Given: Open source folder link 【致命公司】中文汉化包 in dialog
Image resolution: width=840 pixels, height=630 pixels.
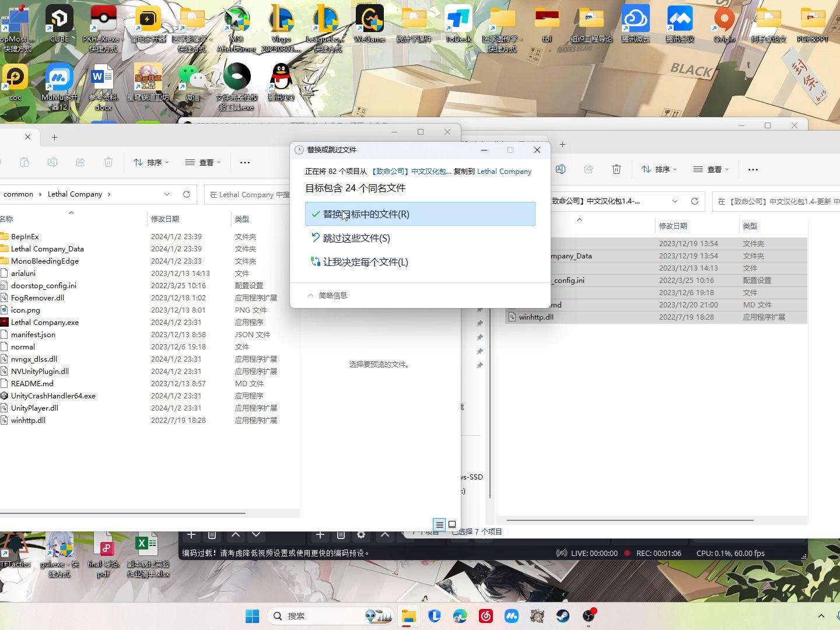Looking at the screenshot, I should tap(411, 171).
